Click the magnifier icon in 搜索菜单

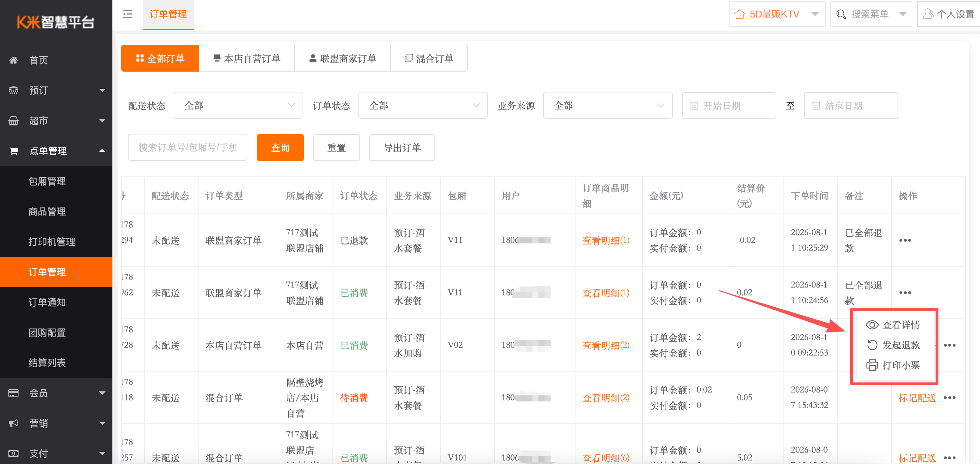pos(841,14)
